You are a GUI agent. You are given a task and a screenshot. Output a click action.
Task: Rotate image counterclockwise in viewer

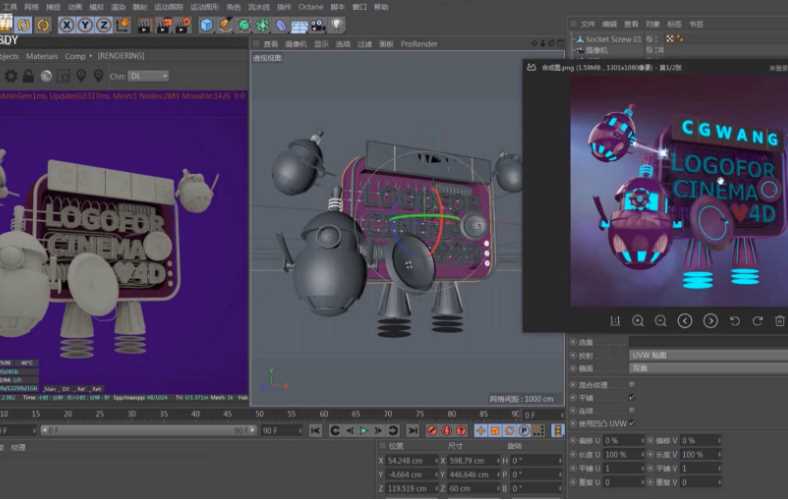(x=734, y=321)
